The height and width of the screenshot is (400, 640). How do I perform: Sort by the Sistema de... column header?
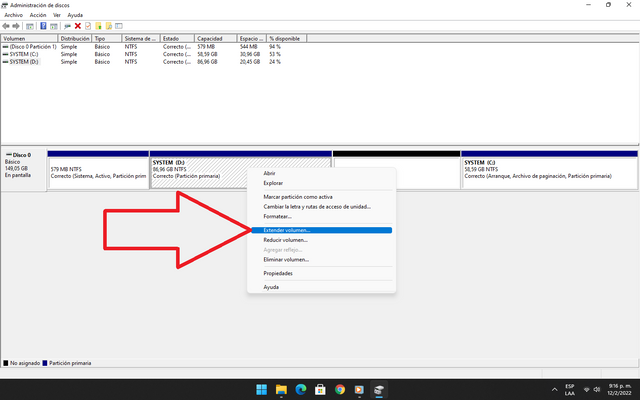tap(141, 38)
